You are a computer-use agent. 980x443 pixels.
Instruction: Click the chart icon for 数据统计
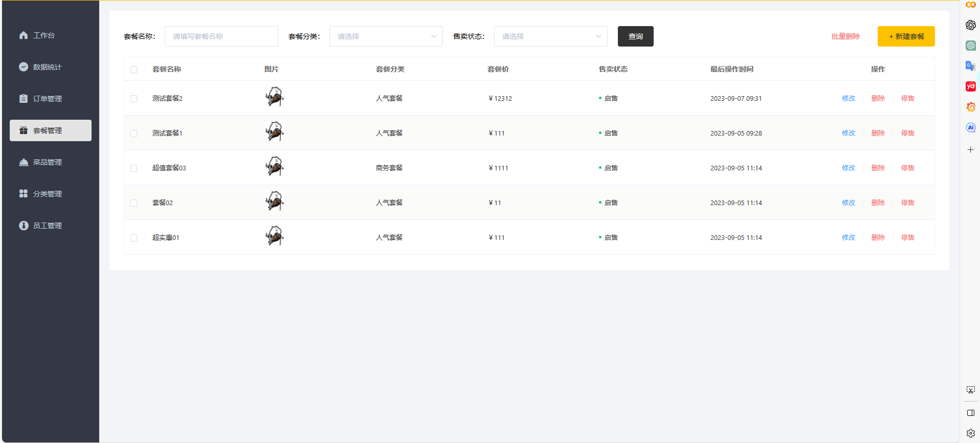click(24, 67)
